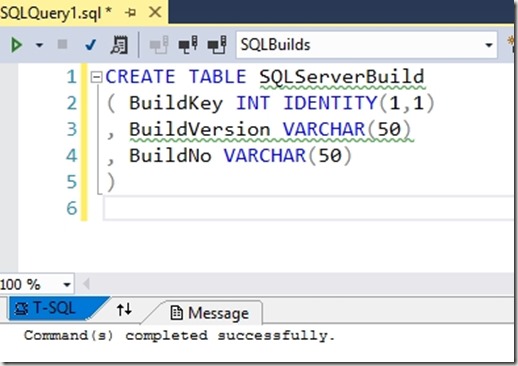Click the IDENTITY keyword on line 2

click(x=330, y=103)
